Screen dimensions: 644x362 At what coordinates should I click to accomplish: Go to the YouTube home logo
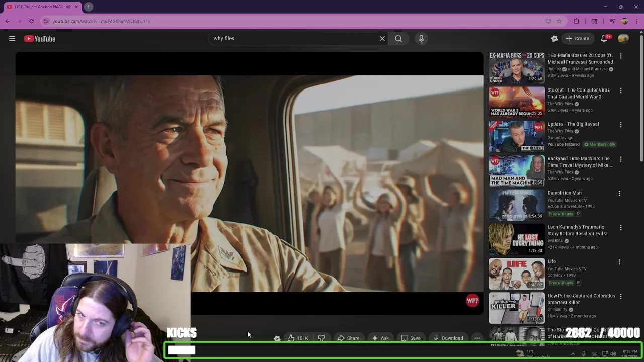(x=40, y=39)
